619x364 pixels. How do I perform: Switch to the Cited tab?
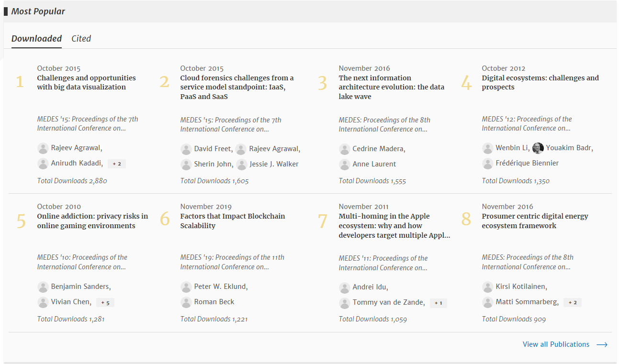[81, 39]
